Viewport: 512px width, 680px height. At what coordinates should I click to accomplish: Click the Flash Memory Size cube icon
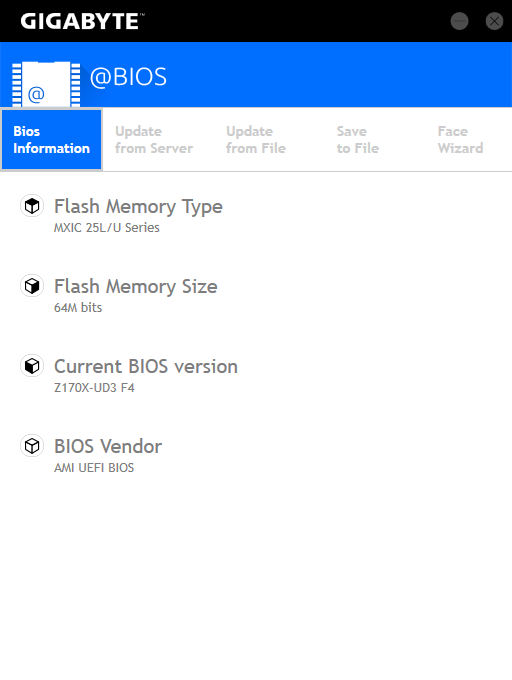click(32, 286)
